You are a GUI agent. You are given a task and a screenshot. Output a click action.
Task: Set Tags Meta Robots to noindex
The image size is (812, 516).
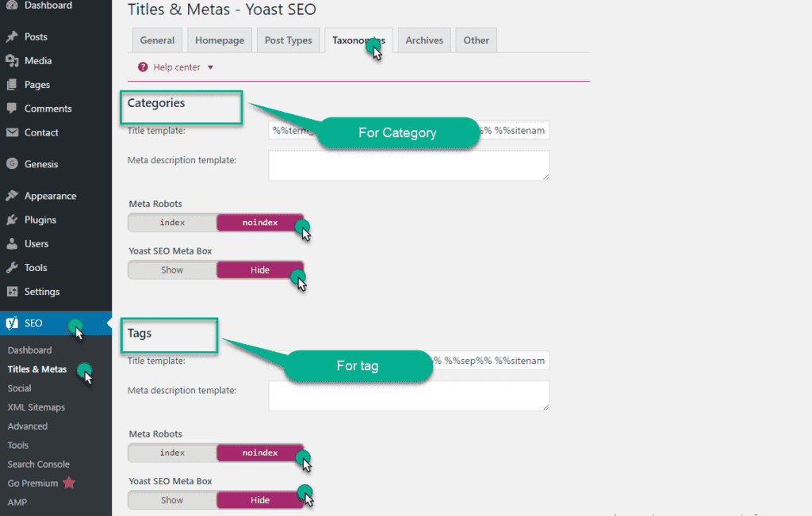click(260, 453)
